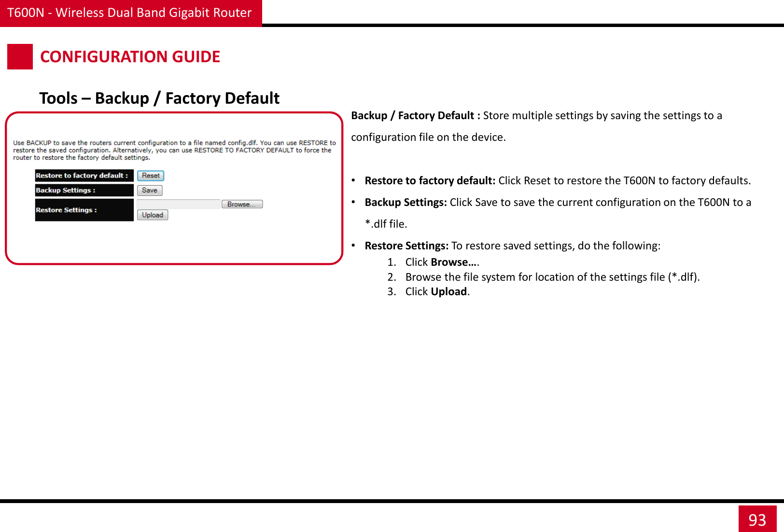Click step 3 'Click Upload.'
The image size is (784, 532).
tap(437, 292)
